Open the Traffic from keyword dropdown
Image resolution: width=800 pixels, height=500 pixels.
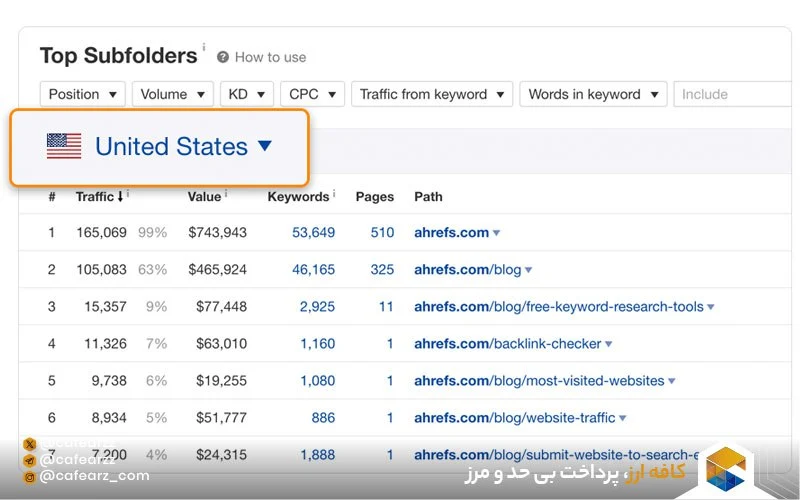click(432, 94)
